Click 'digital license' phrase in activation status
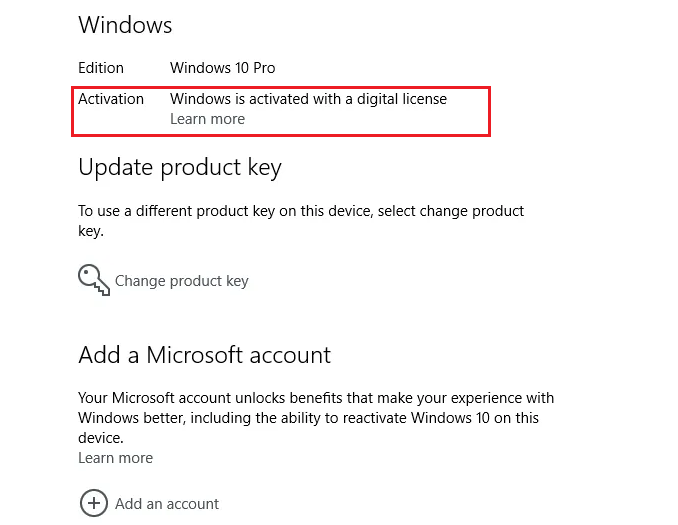Image resolution: width=678 pixels, height=525 pixels. [x=402, y=99]
